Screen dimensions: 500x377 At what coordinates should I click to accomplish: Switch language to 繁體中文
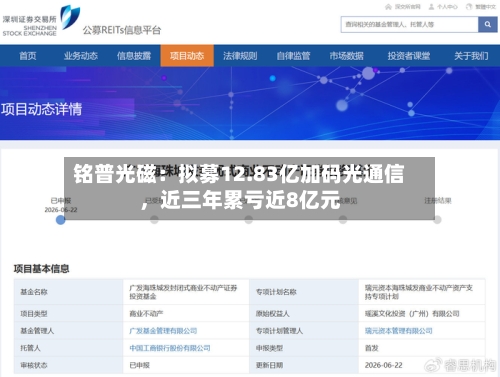click(x=481, y=7)
